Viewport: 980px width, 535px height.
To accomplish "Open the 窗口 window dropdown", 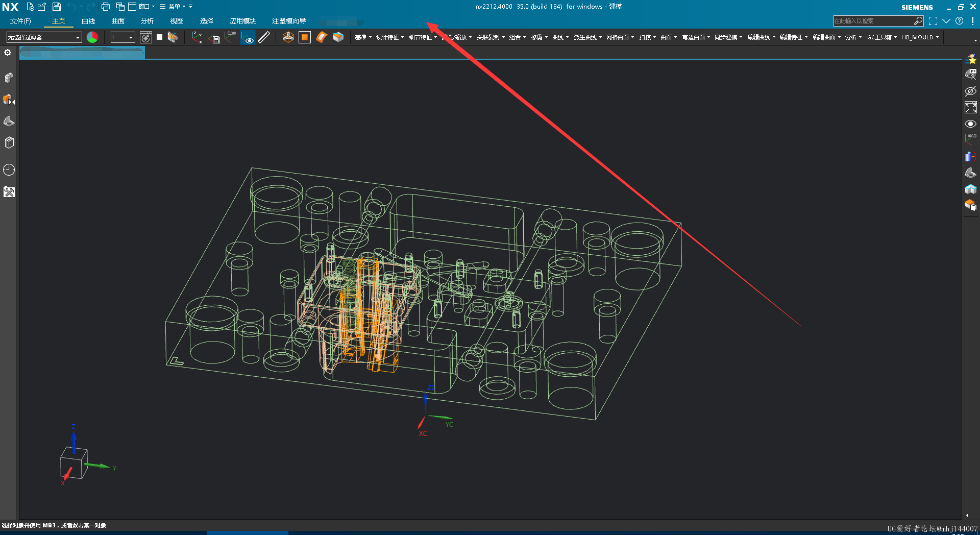I will tap(141, 7).
